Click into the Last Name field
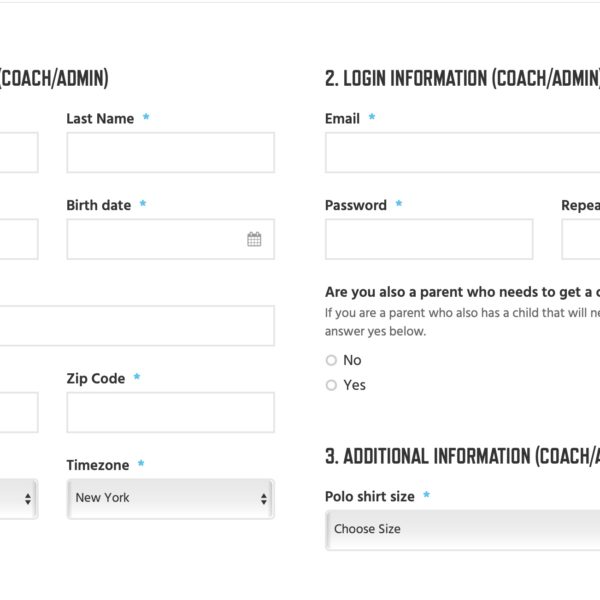The image size is (600, 600). (x=171, y=152)
